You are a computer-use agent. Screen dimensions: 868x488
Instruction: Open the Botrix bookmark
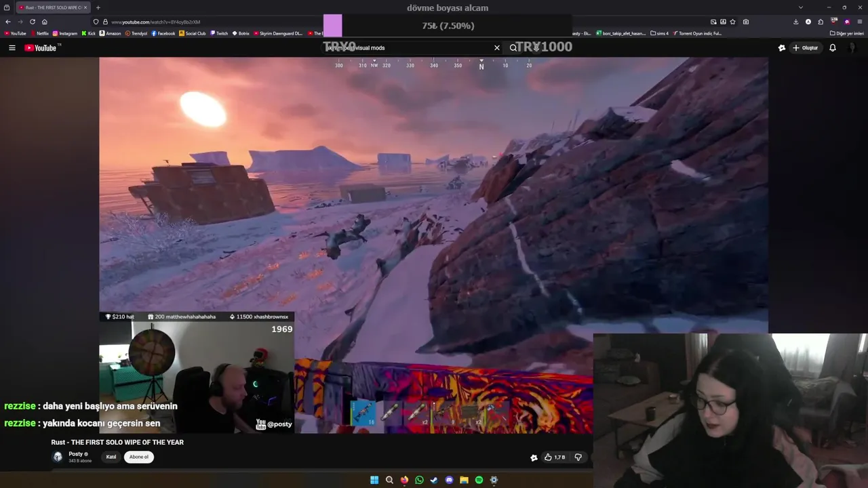[241, 33]
